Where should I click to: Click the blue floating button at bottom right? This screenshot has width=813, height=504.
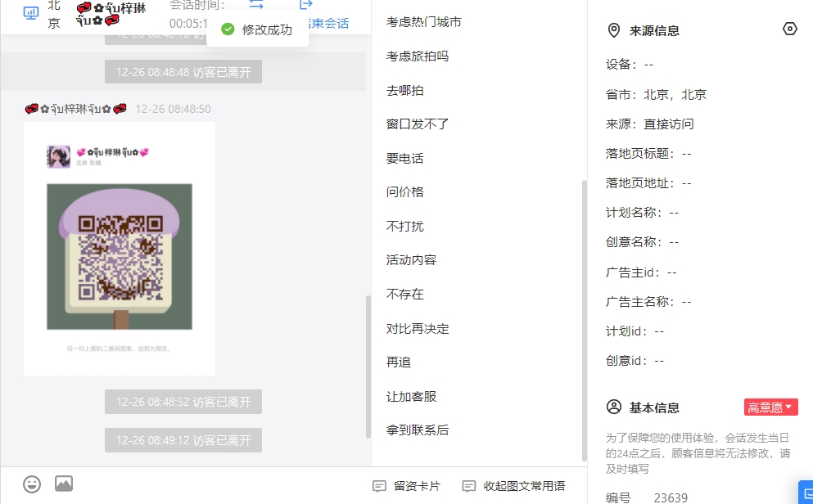(806, 492)
